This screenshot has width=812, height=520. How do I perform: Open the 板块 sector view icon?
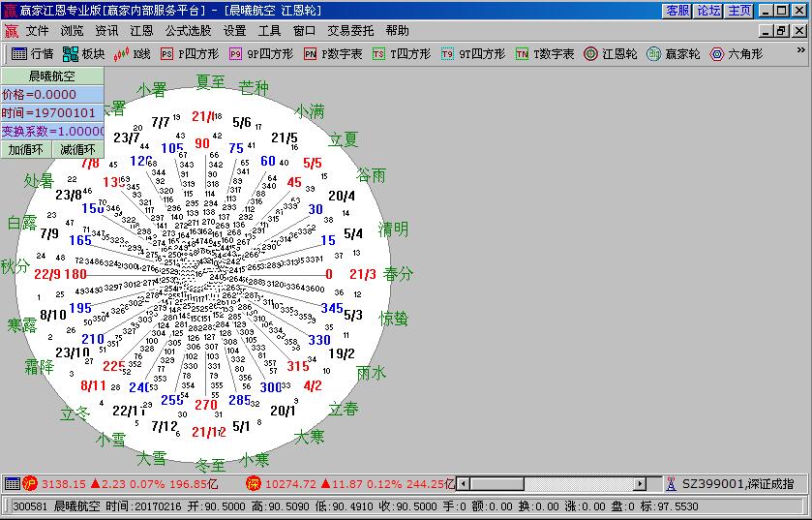point(83,54)
